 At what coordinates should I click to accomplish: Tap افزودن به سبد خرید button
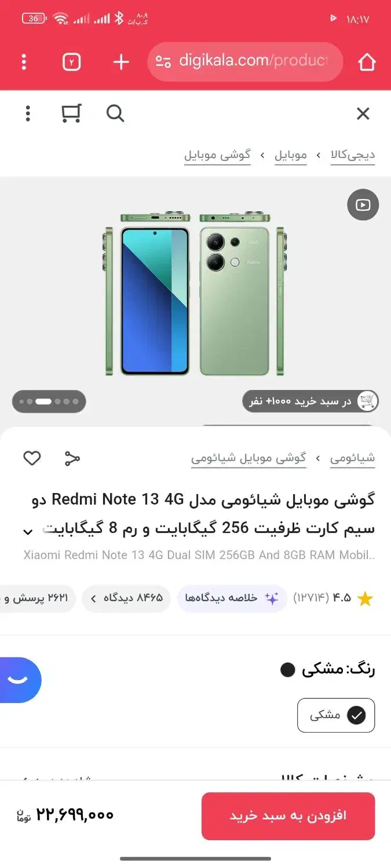click(288, 816)
